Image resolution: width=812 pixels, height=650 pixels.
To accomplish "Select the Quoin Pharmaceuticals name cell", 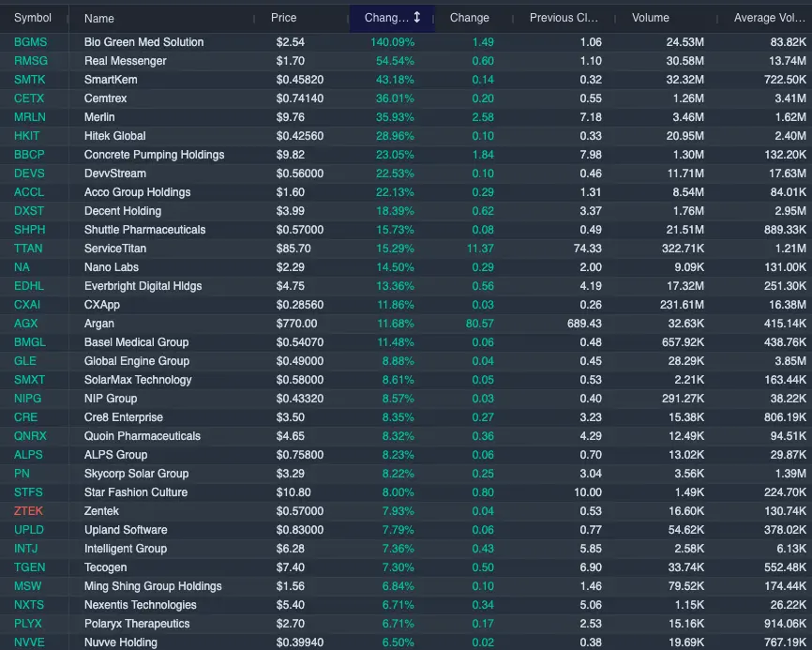I will coord(143,436).
